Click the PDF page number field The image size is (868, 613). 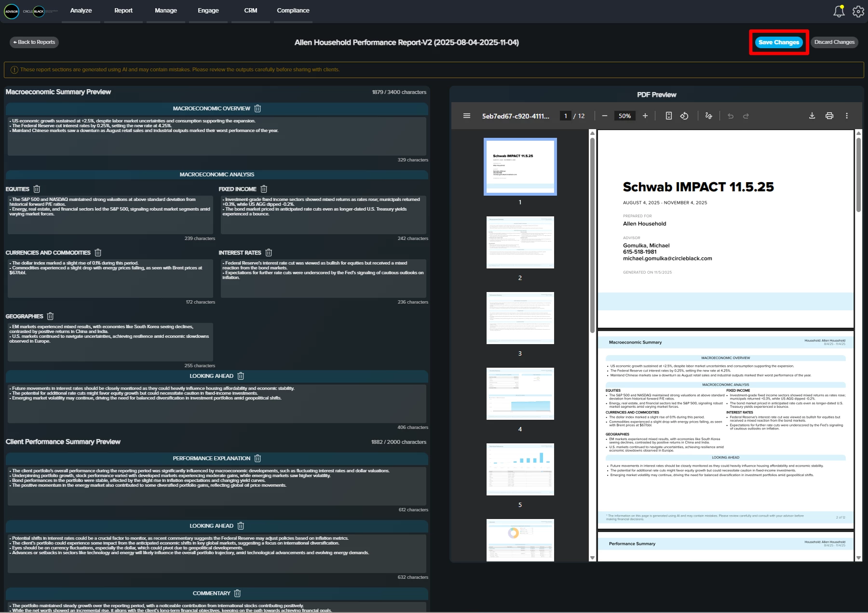click(566, 116)
